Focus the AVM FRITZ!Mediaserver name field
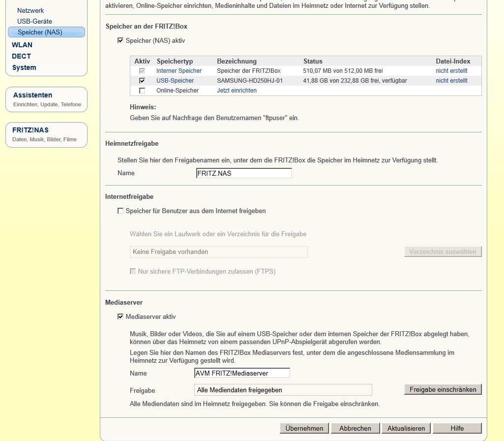 [242, 374]
